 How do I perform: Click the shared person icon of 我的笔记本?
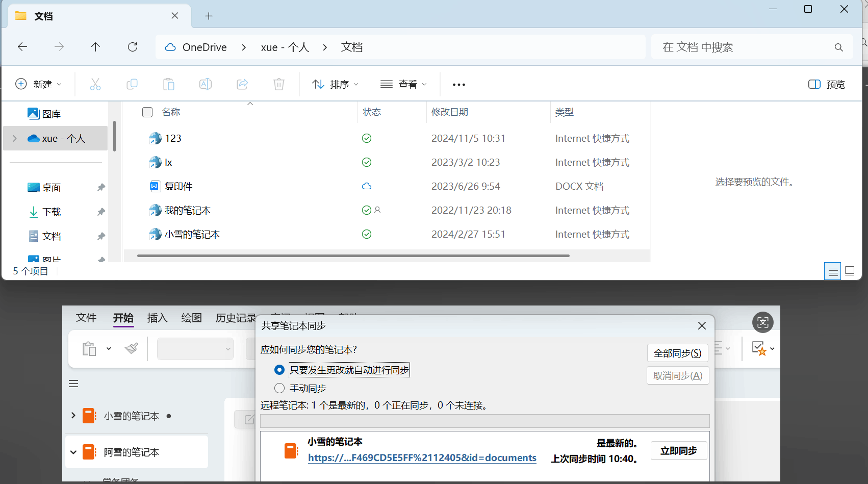coord(377,210)
